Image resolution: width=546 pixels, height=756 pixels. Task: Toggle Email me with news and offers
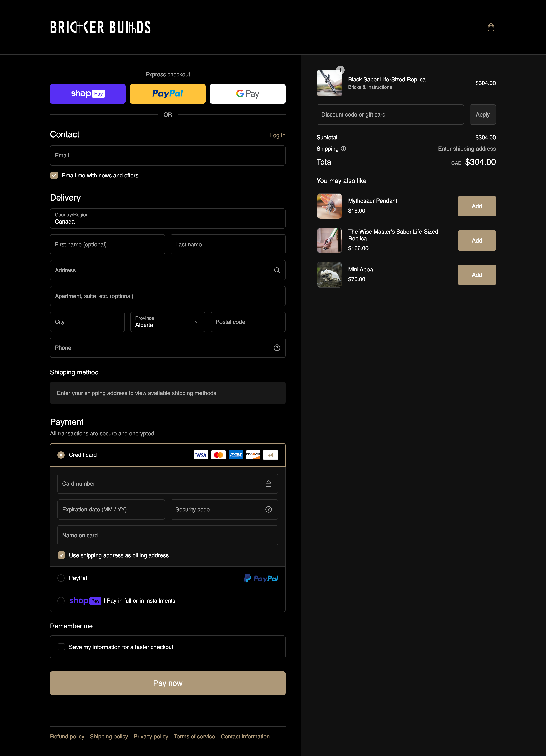coord(54,175)
